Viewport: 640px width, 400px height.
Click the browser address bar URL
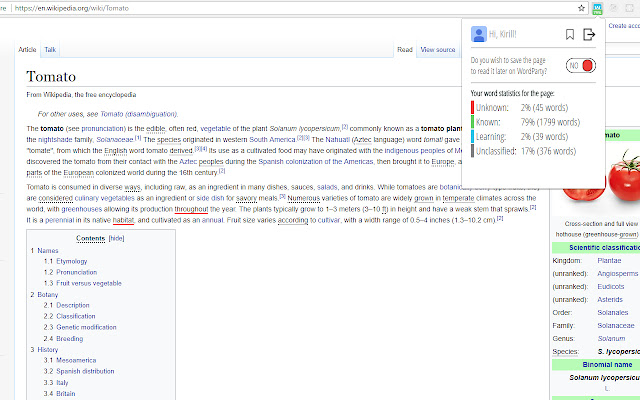pos(72,8)
